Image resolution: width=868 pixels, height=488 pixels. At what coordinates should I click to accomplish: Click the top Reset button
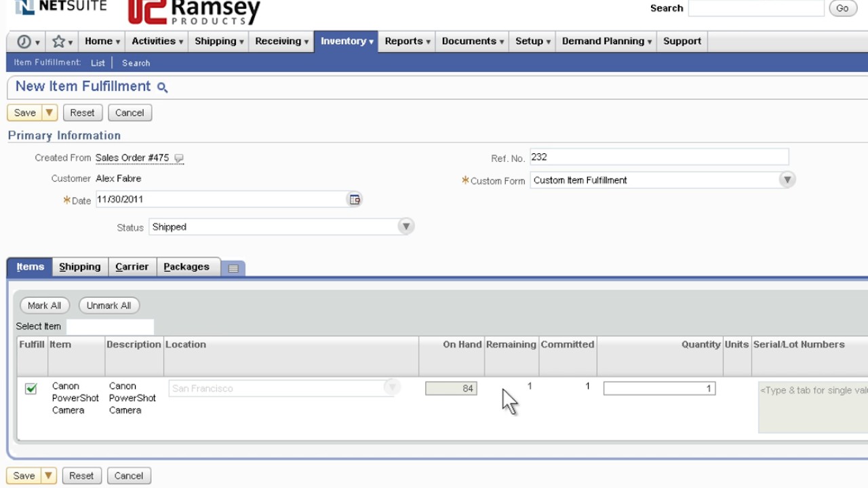pos(82,113)
